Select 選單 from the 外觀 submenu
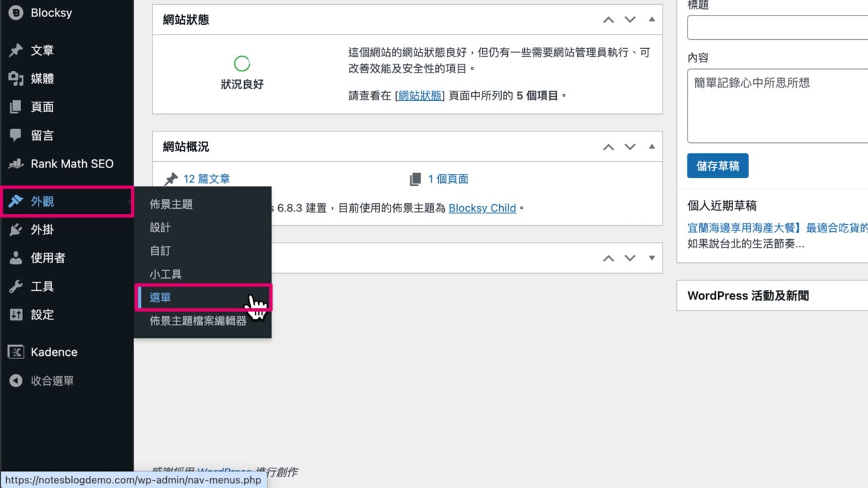The width and height of the screenshot is (868, 488). (x=161, y=298)
